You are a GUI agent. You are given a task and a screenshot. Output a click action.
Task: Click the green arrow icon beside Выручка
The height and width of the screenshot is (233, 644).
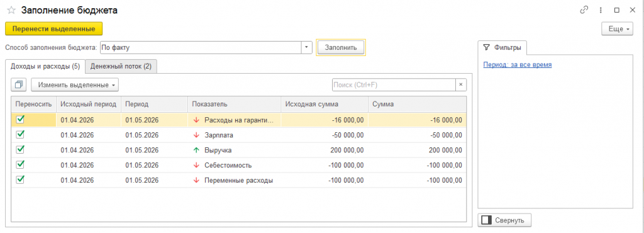point(196,151)
